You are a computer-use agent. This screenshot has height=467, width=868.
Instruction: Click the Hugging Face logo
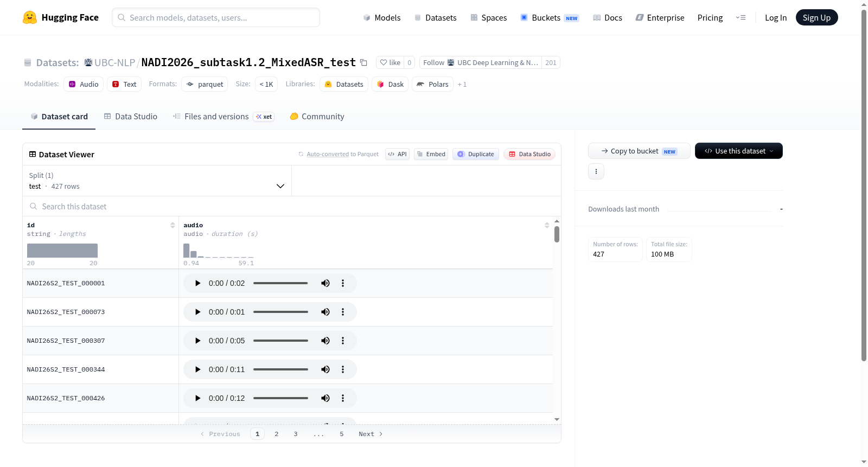[60, 17]
